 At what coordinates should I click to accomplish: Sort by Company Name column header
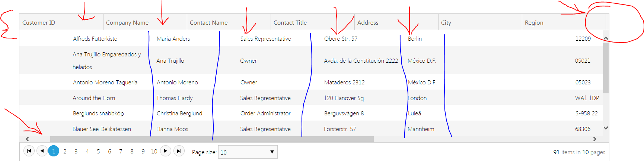(127, 23)
